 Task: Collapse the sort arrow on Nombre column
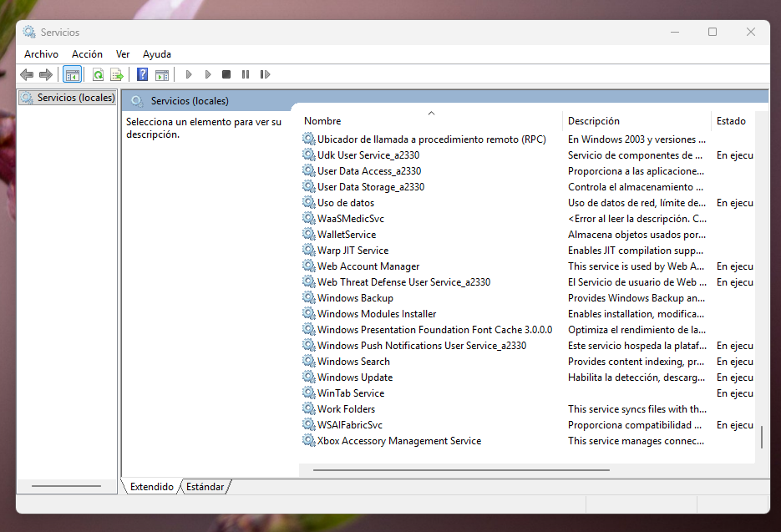click(x=431, y=112)
